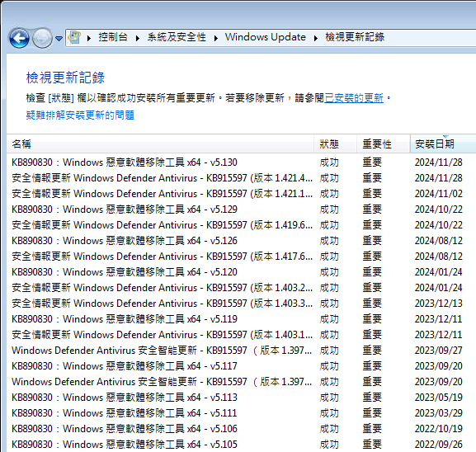Select KB890830 v5.111 update row
The height and width of the screenshot is (452, 476).
click(x=242, y=413)
